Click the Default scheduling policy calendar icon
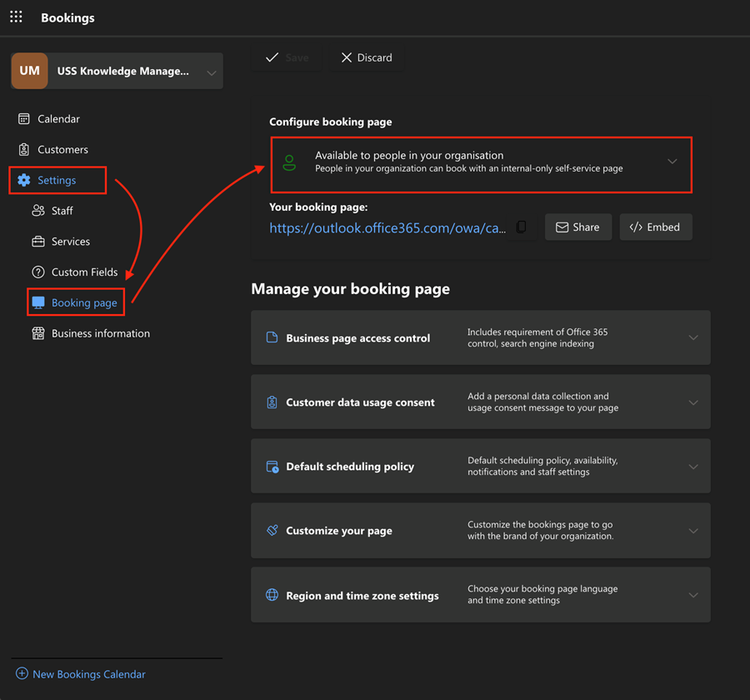 (272, 467)
